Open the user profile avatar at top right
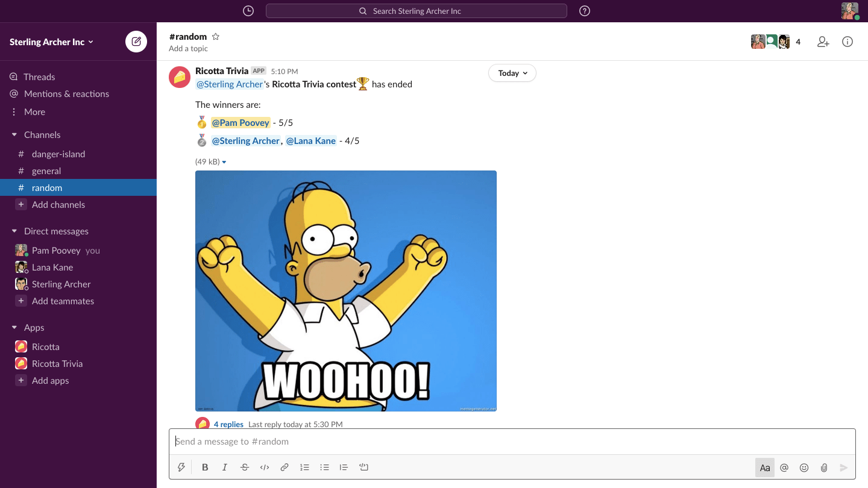Viewport: 868px width, 488px height. [849, 11]
